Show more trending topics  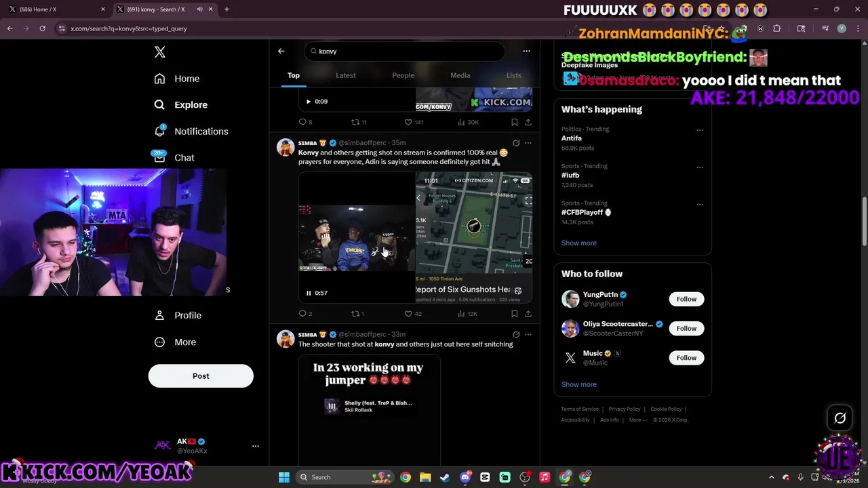[579, 243]
